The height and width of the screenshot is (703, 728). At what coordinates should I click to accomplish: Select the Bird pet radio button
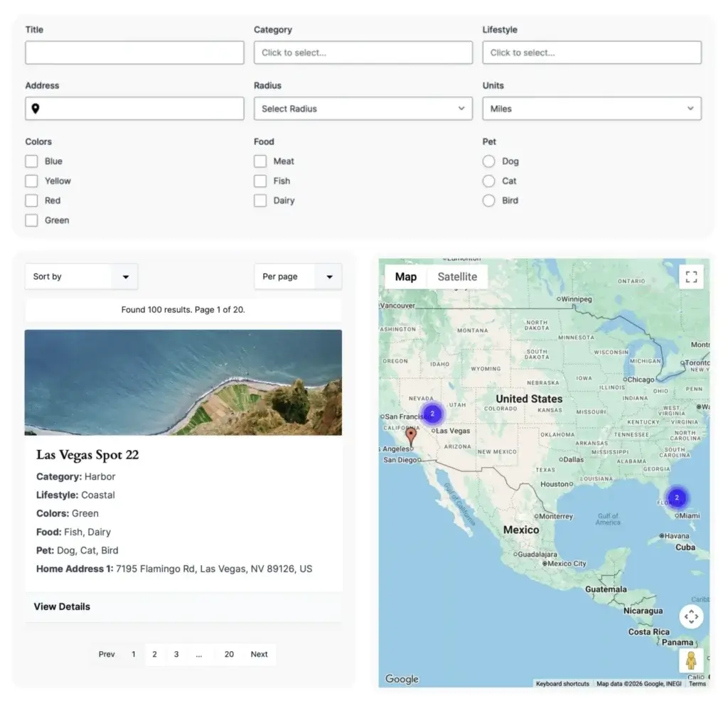pyautogui.click(x=488, y=200)
